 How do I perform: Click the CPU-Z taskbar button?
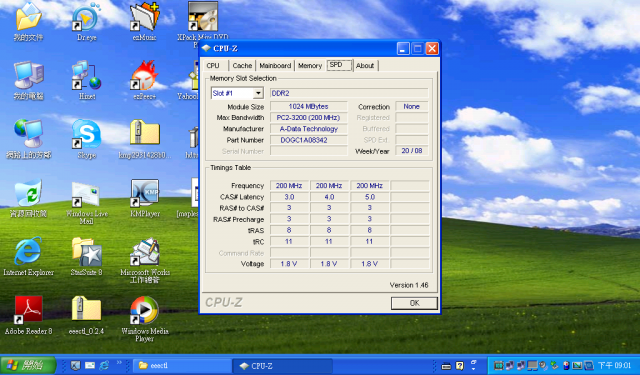282,366
